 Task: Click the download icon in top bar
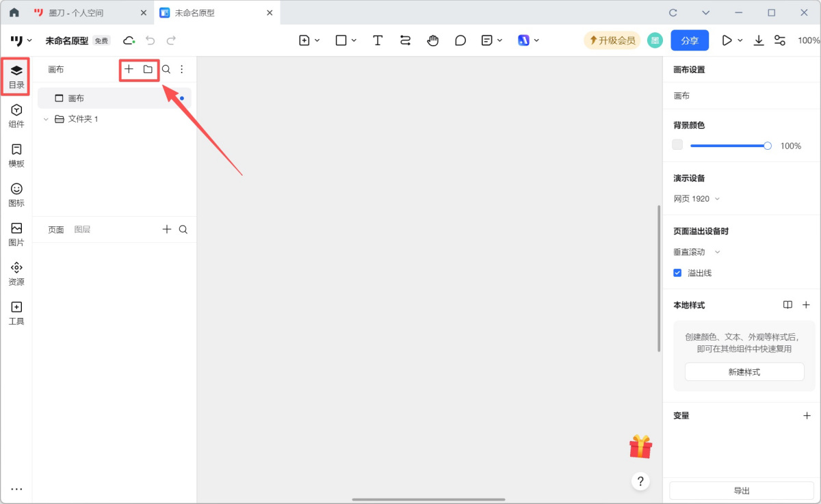click(x=759, y=40)
